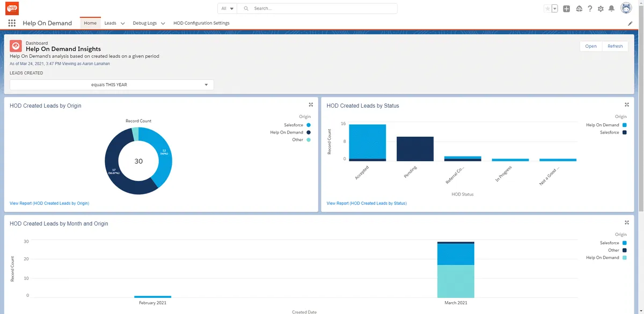Open the notifications bell
The height and width of the screenshot is (314, 644).
[x=611, y=9]
